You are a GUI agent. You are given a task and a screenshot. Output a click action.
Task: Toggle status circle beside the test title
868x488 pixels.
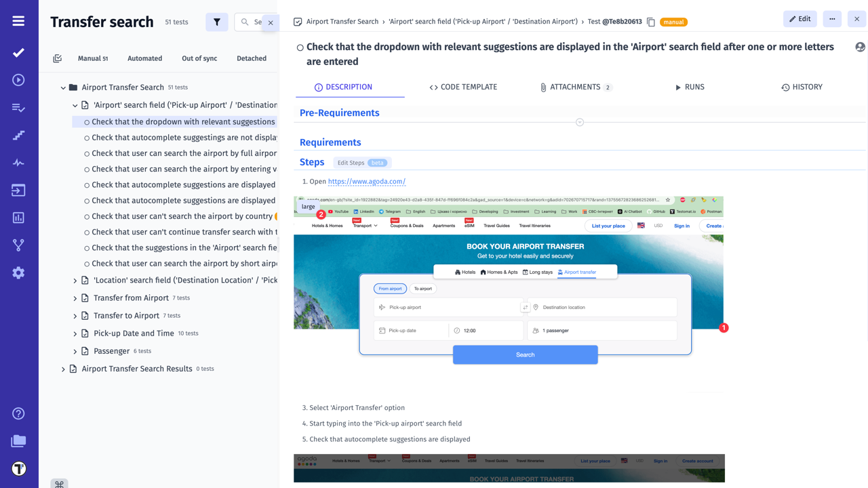[300, 47]
